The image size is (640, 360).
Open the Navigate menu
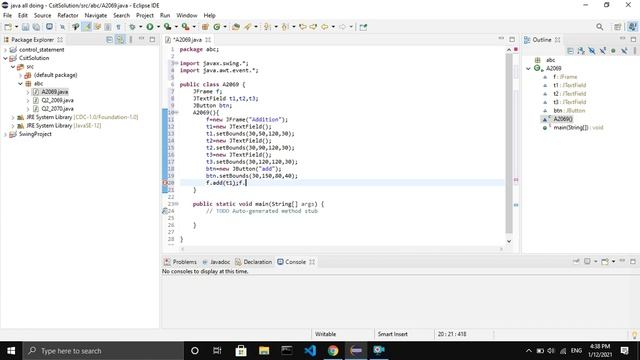(x=96, y=16)
